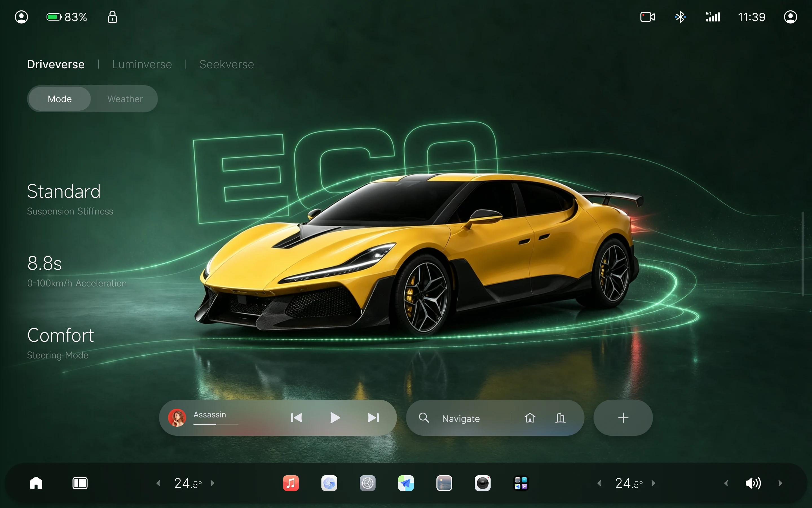812x508 pixels.
Task: Open right-side climate 24.5° setting
Action: (x=629, y=483)
